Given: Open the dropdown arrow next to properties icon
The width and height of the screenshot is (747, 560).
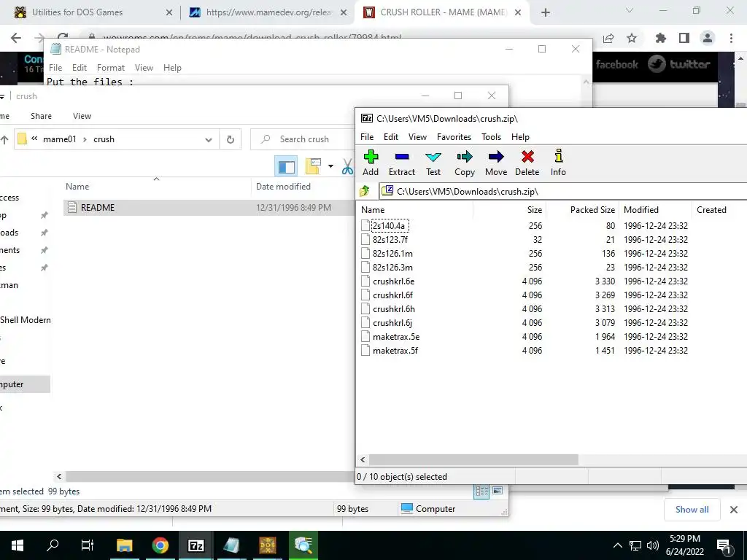Looking at the screenshot, I should tap(330, 166).
